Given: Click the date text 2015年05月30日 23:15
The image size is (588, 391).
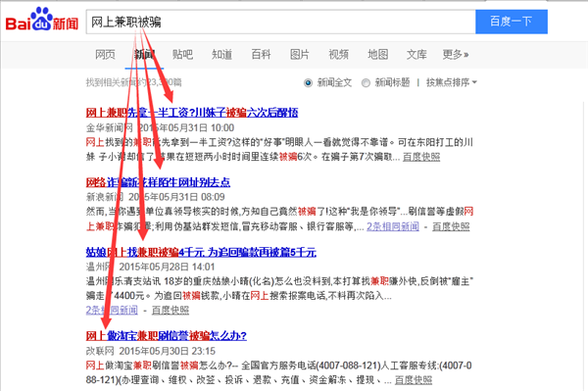Looking at the screenshot, I should [x=168, y=351].
